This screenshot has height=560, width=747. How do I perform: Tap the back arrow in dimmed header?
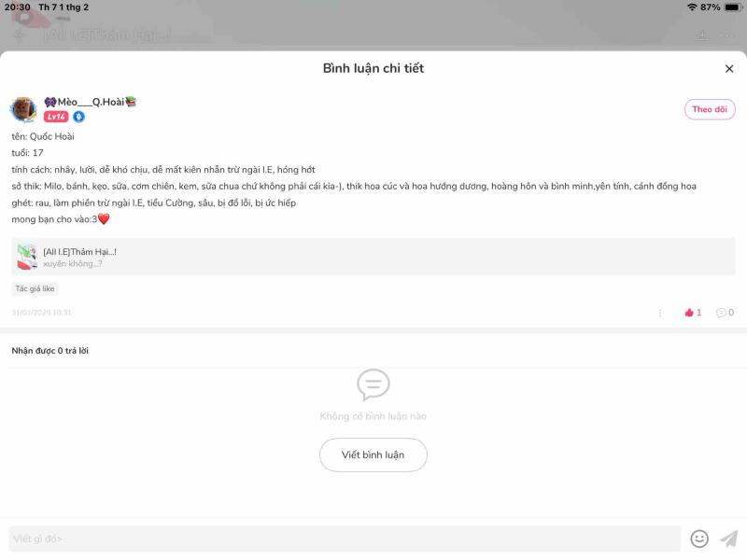pos(19,35)
